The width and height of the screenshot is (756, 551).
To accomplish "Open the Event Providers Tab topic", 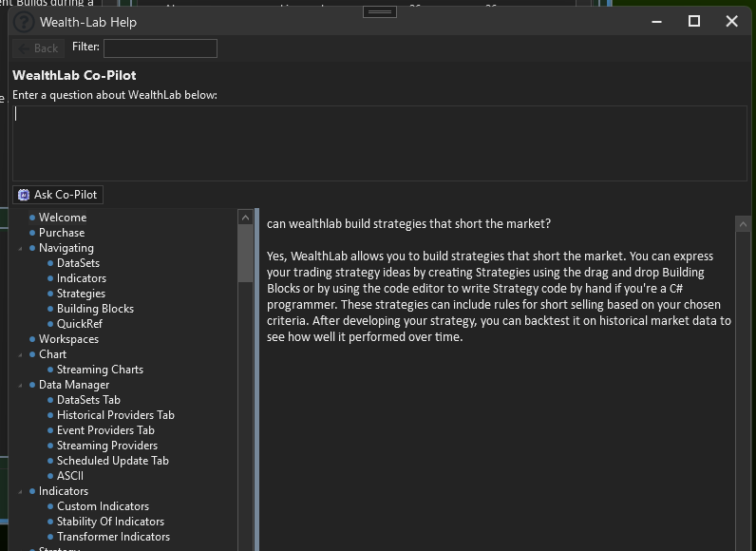I will (105, 430).
